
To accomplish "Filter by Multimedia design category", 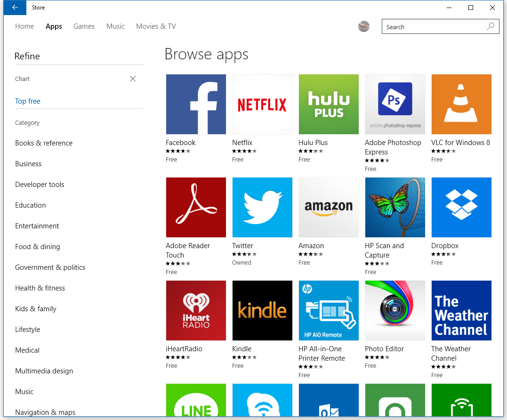I will pos(44,371).
